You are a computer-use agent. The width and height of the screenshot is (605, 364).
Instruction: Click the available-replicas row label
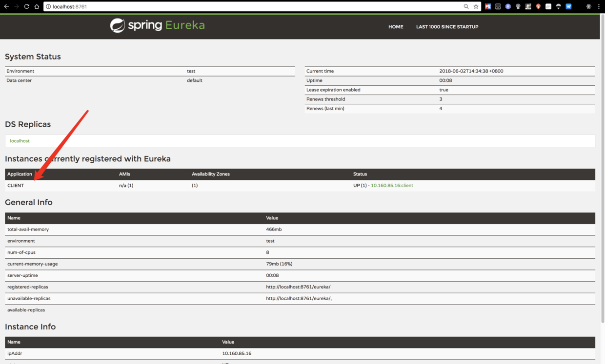pyautogui.click(x=26, y=310)
